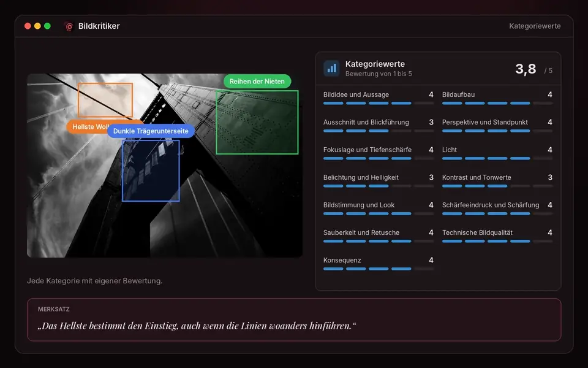
Task: Click the Merksatz quote starting "Das Hellste bestimmt"
Action: (197, 326)
